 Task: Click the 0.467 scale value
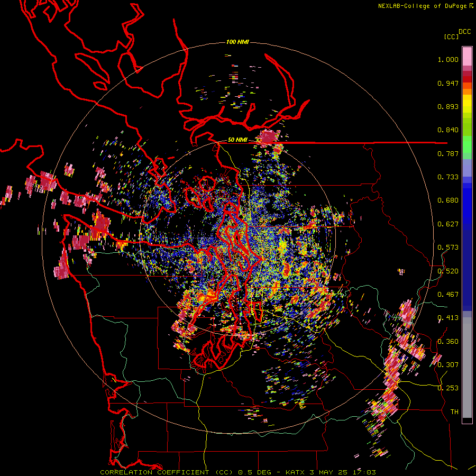(448, 295)
